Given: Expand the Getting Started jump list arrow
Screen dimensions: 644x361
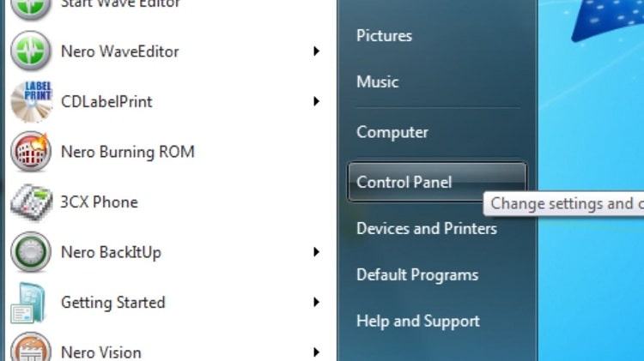Looking at the screenshot, I should pos(316,303).
